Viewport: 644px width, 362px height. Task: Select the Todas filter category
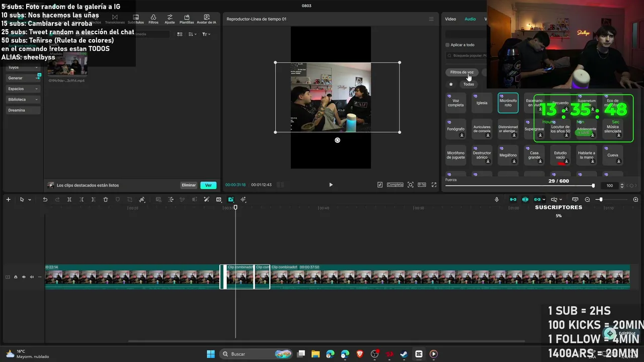click(468, 84)
